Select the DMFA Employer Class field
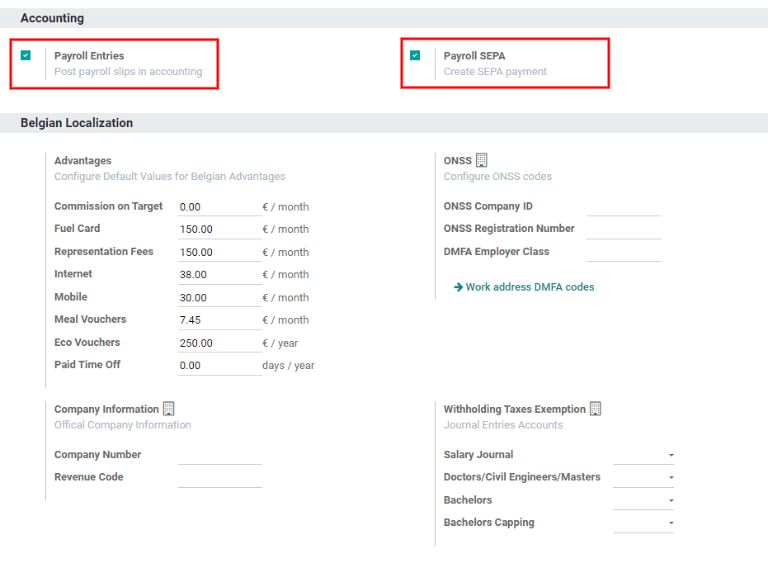 623,252
